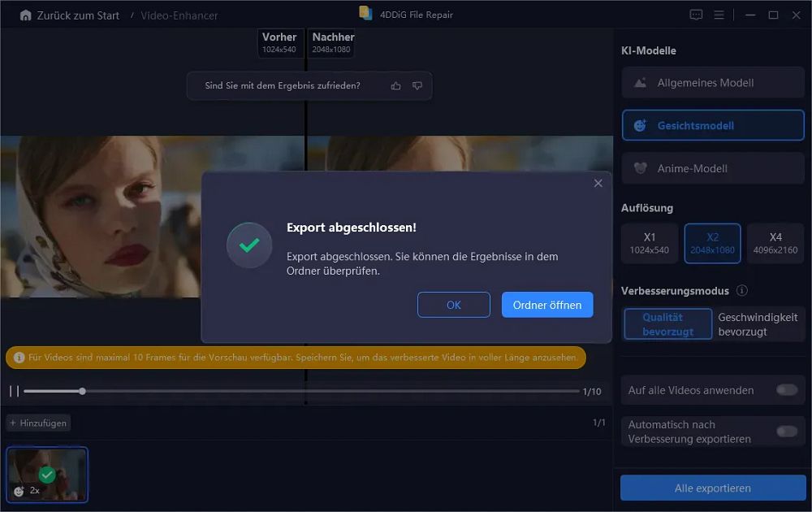Click the Anime-Modell icon
This screenshot has height=512, width=812.
point(641,168)
